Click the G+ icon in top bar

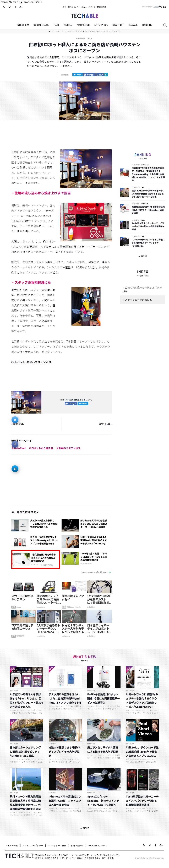click(21, 7)
